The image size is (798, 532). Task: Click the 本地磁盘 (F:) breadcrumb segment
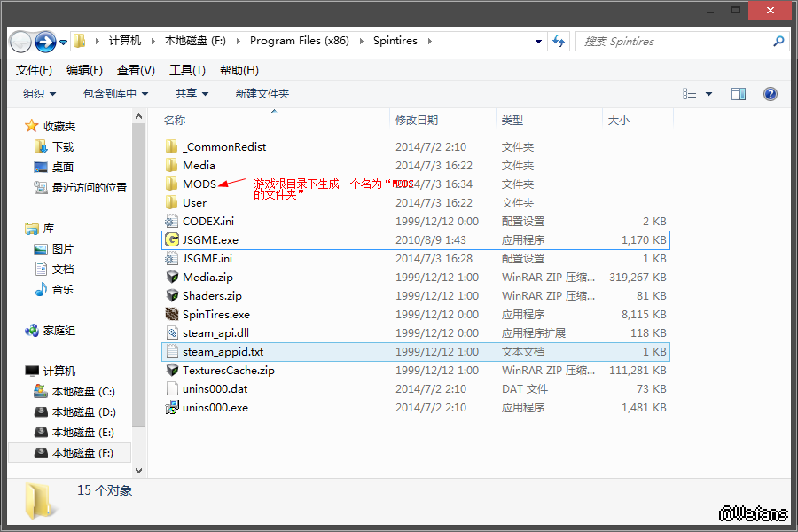point(195,41)
